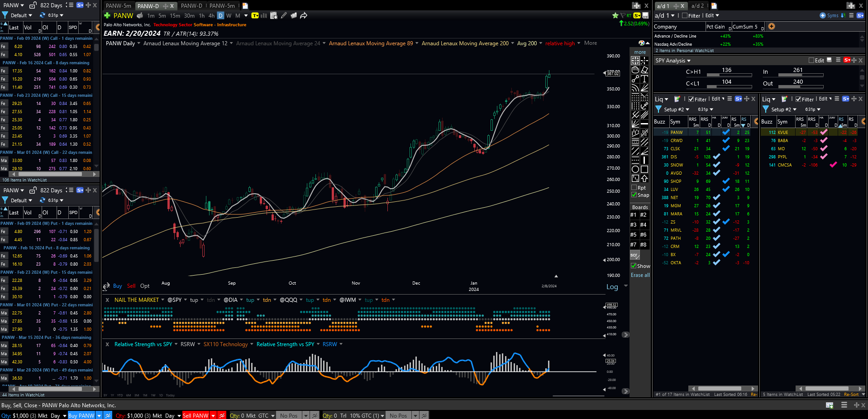868x419 pixels.
Task: Click the green star favorite icon
Action: (615, 15)
